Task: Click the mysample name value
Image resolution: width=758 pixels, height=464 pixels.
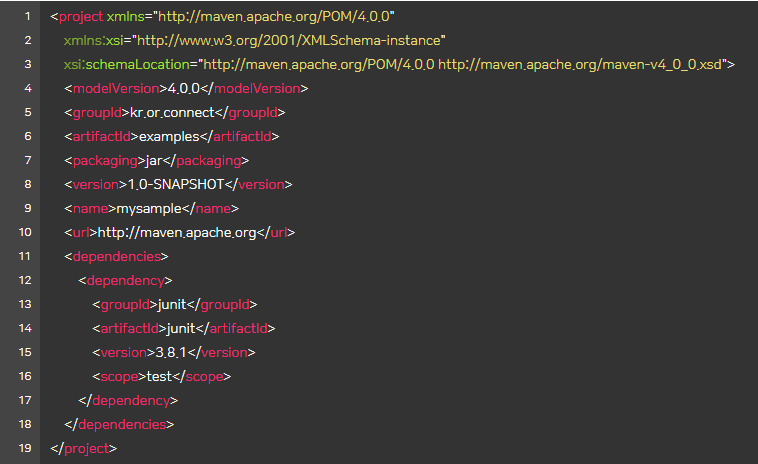Action: tap(149, 209)
